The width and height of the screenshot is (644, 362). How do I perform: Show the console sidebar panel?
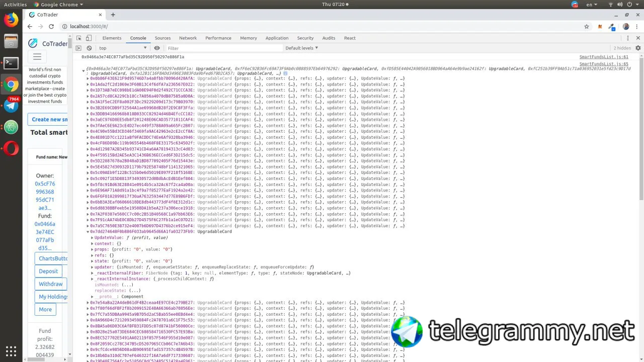[x=78, y=48]
